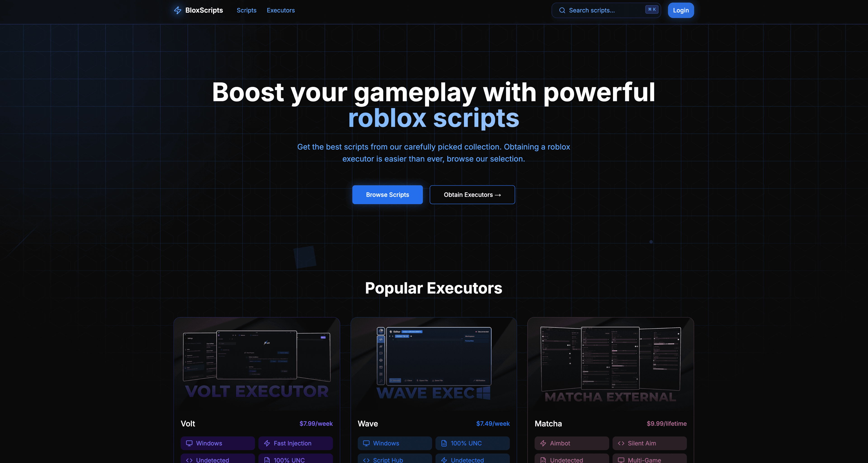Click the lightning icon beside Fast Injection

click(267, 443)
